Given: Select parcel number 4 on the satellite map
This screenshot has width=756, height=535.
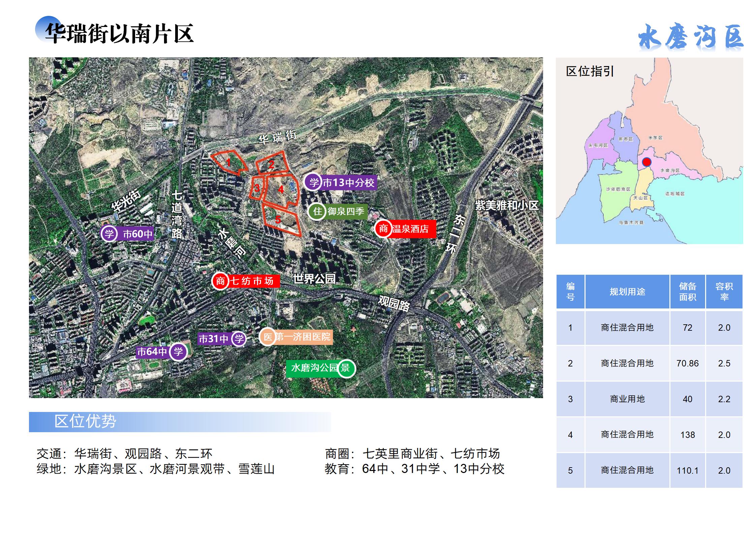Looking at the screenshot, I should click(281, 189).
